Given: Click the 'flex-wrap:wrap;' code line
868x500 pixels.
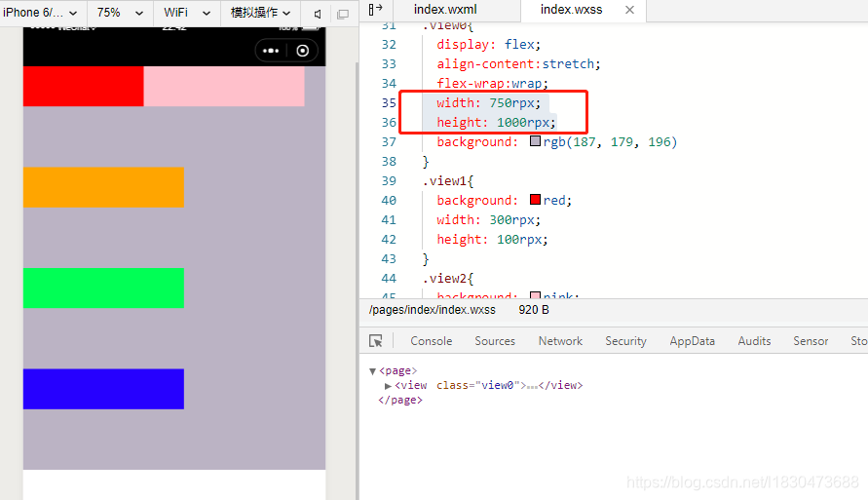Looking at the screenshot, I should click(492, 84).
